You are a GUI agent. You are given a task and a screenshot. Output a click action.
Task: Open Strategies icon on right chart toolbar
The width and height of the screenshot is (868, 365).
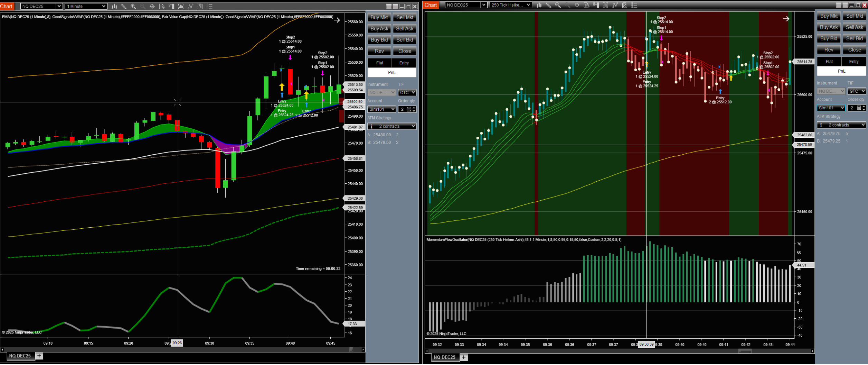625,5
